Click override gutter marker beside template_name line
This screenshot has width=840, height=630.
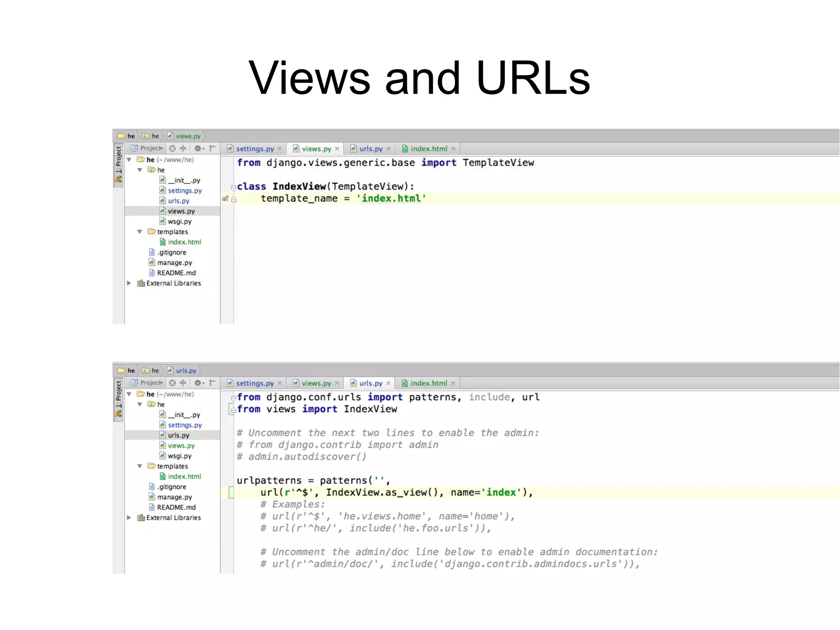tap(225, 199)
